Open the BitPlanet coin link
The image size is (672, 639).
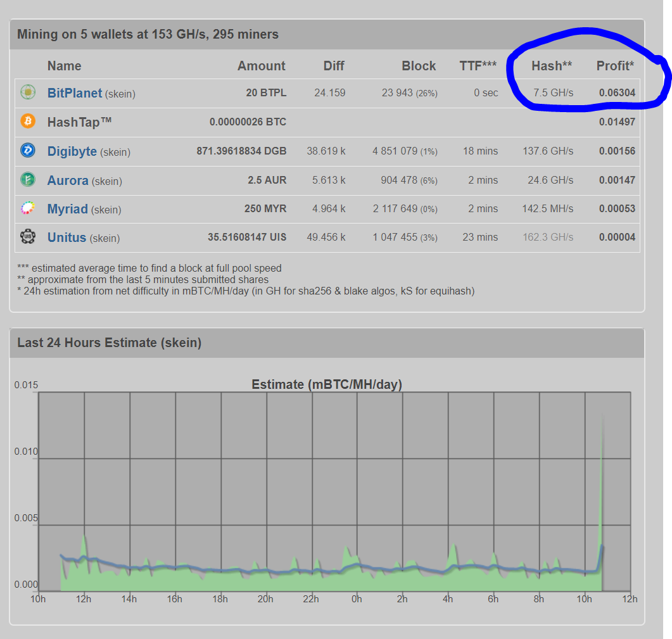(75, 93)
